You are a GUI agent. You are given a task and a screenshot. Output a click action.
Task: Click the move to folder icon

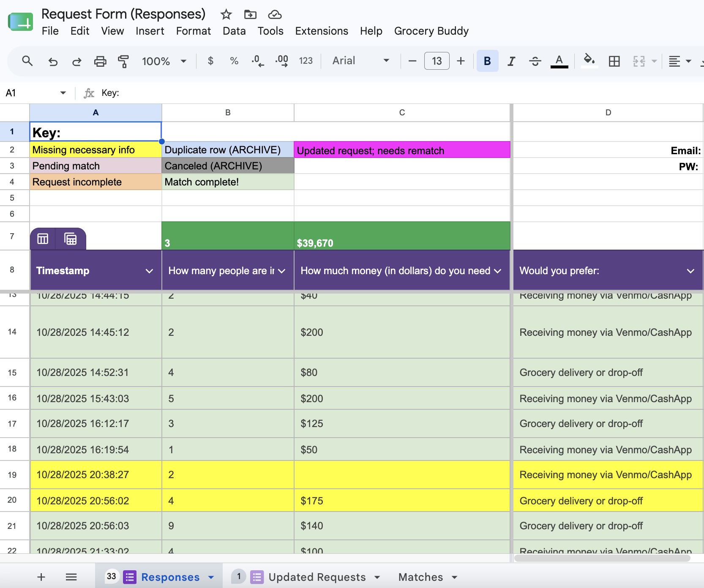250,15
